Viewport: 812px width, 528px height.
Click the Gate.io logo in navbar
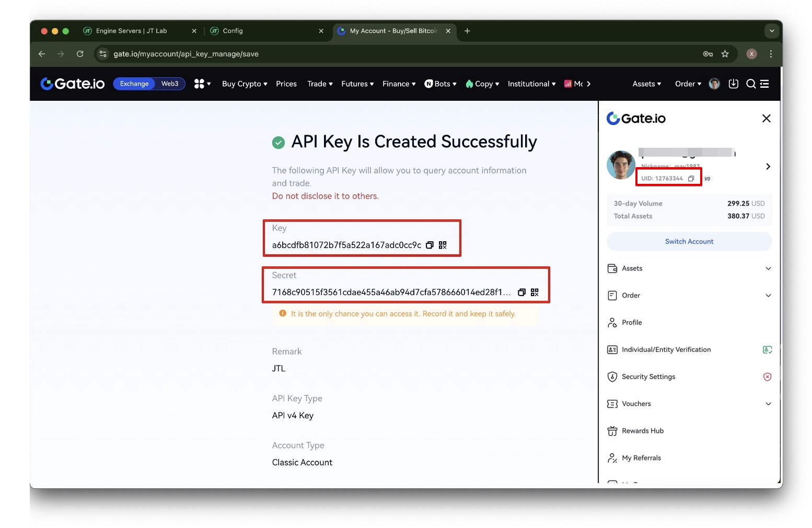coord(73,84)
